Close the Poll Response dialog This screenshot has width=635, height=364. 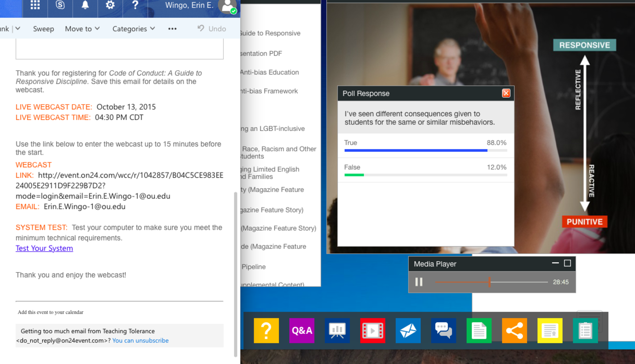[x=506, y=93]
